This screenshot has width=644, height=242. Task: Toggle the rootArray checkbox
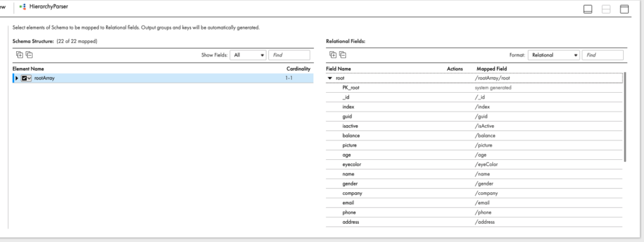point(24,78)
